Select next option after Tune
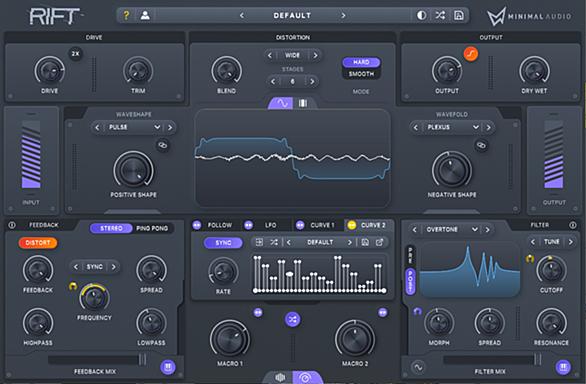 tap(571, 242)
